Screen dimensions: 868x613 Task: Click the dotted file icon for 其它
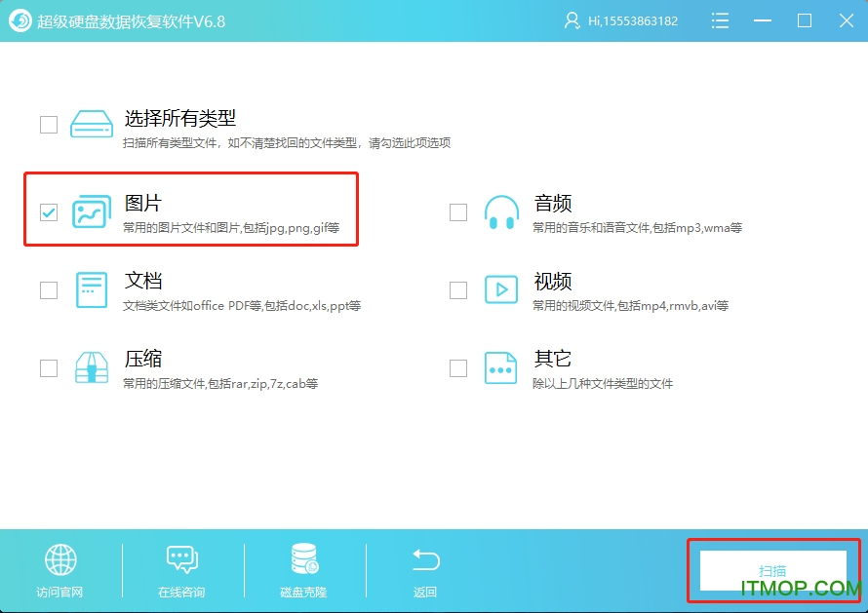(501, 367)
